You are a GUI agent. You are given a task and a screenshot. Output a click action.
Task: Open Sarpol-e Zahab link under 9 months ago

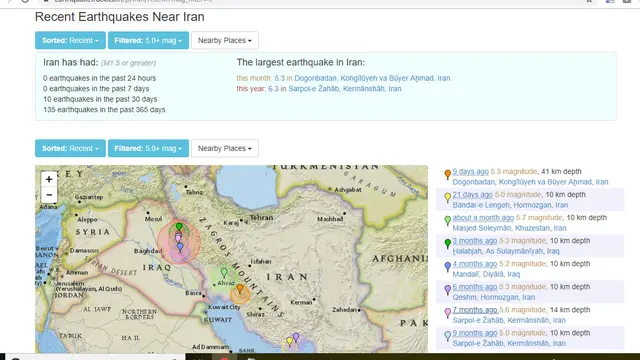tap(509, 343)
